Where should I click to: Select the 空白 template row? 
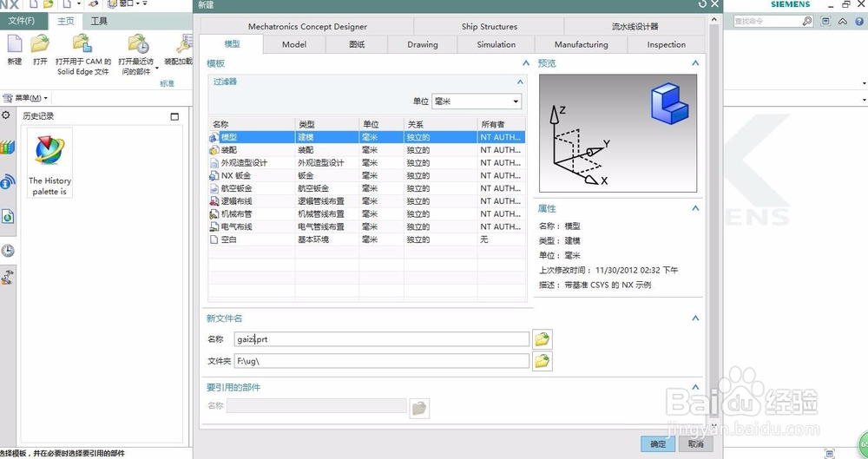366,239
